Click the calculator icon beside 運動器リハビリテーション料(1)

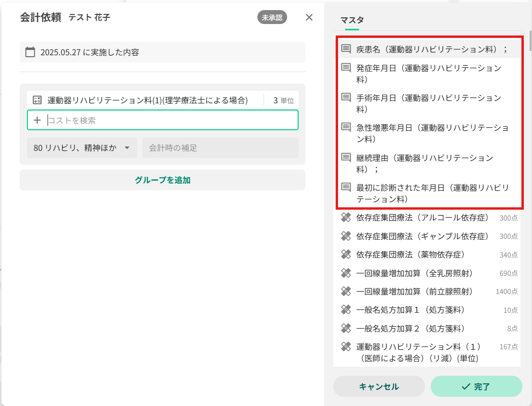click(37, 100)
